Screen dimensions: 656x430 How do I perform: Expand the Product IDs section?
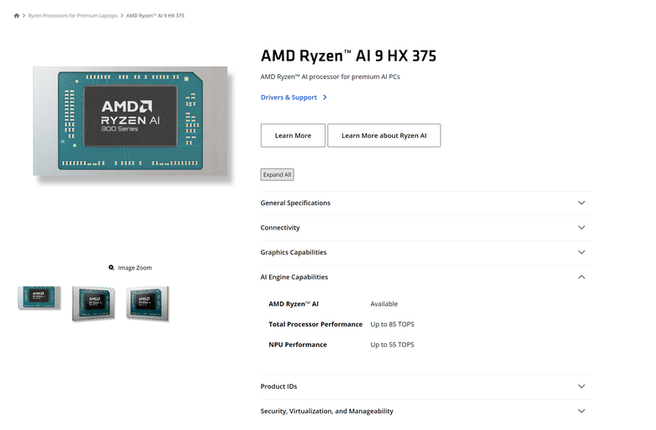coord(426,387)
